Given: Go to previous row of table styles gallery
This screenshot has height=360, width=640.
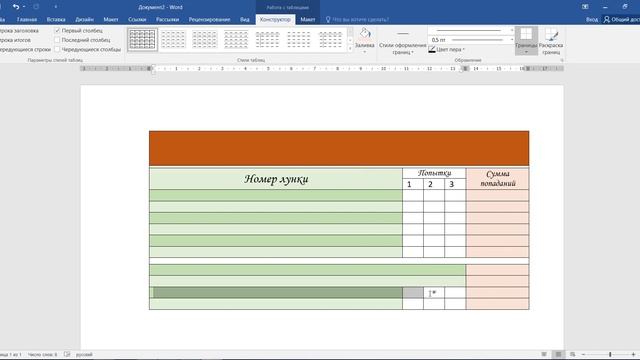Looking at the screenshot, I should [350, 31].
